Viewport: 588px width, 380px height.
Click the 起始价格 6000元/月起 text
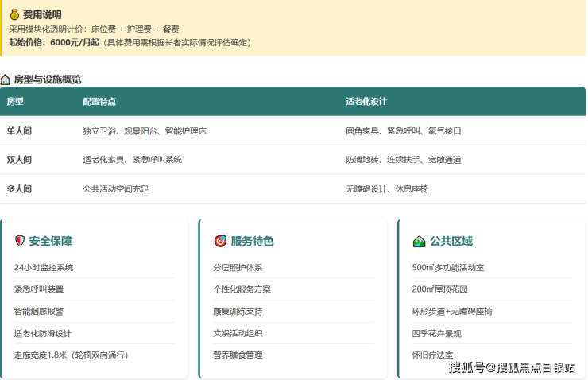[54, 42]
